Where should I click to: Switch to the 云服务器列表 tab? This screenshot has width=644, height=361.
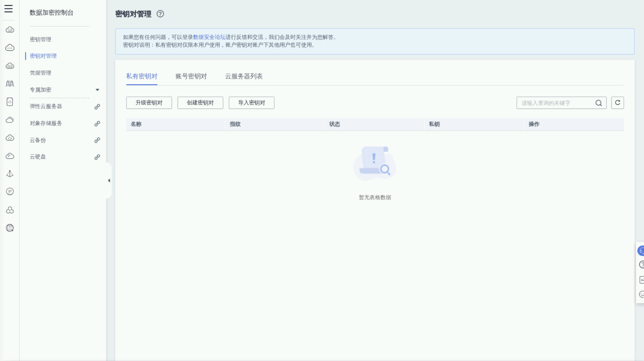244,76
